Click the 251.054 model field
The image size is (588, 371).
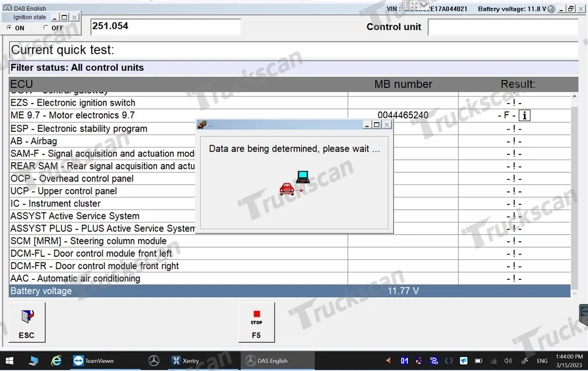click(x=166, y=27)
